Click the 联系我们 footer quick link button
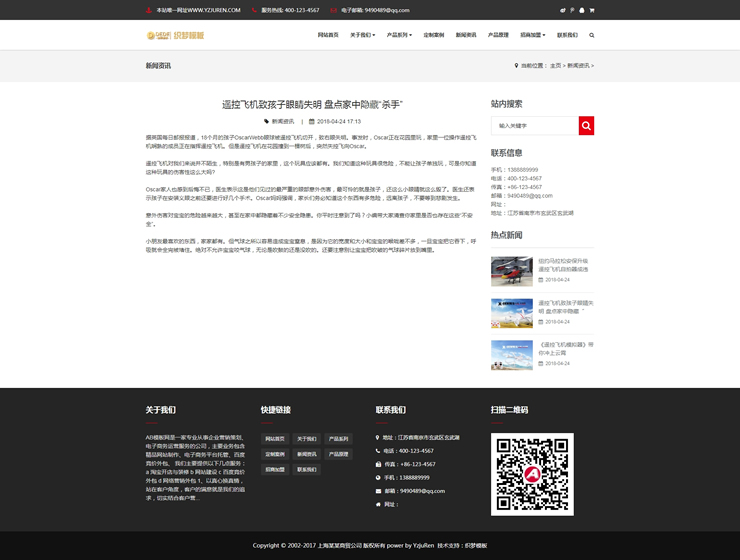This screenshot has width=740, height=560. click(307, 469)
